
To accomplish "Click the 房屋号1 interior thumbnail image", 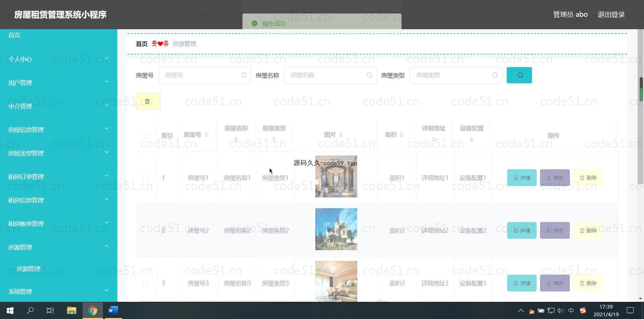I will [336, 176].
